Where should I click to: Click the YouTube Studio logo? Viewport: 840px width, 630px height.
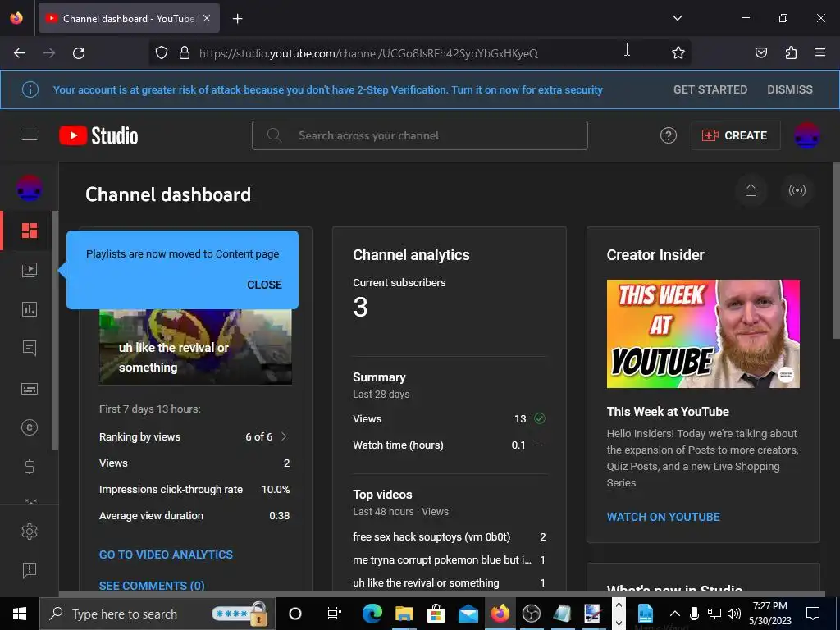pyautogui.click(x=98, y=135)
